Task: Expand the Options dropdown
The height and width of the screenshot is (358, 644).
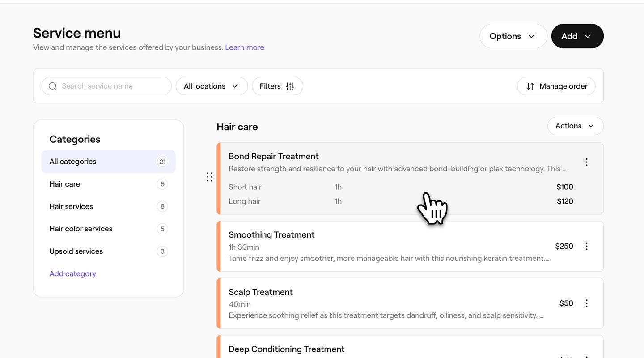Action: (x=513, y=36)
